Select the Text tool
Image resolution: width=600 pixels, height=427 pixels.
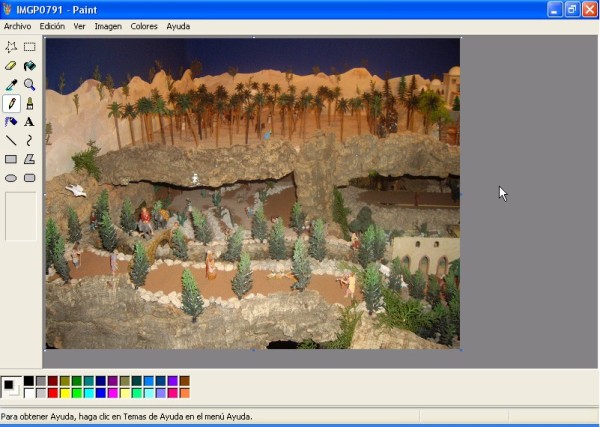pyautogui.click(x=30, y=122)
